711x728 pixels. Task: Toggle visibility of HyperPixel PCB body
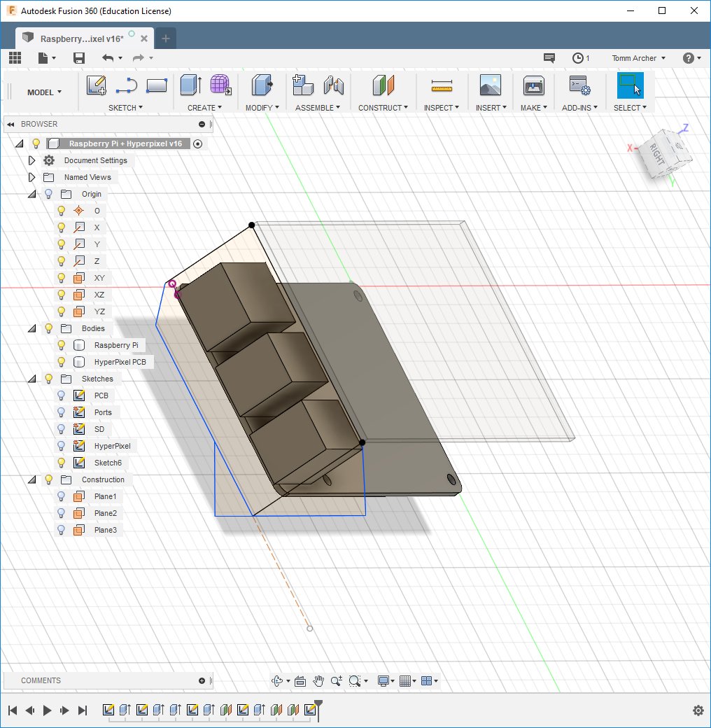62,362
